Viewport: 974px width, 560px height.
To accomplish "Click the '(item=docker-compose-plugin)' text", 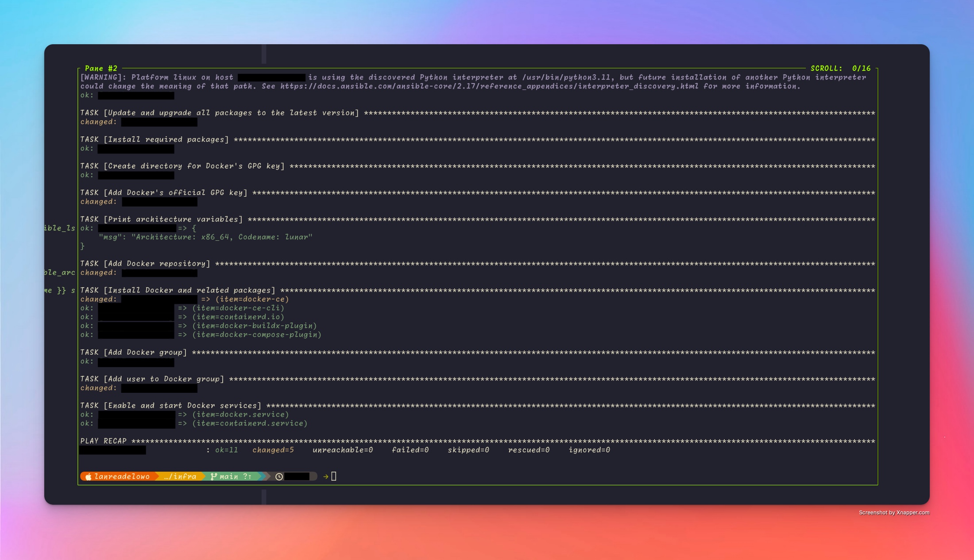I will 257,334.
